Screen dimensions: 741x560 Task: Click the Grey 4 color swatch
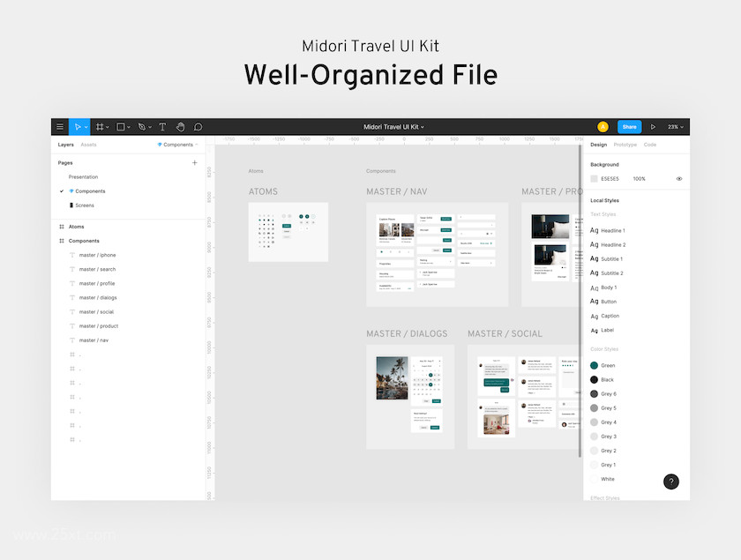[x=594, y=422]
